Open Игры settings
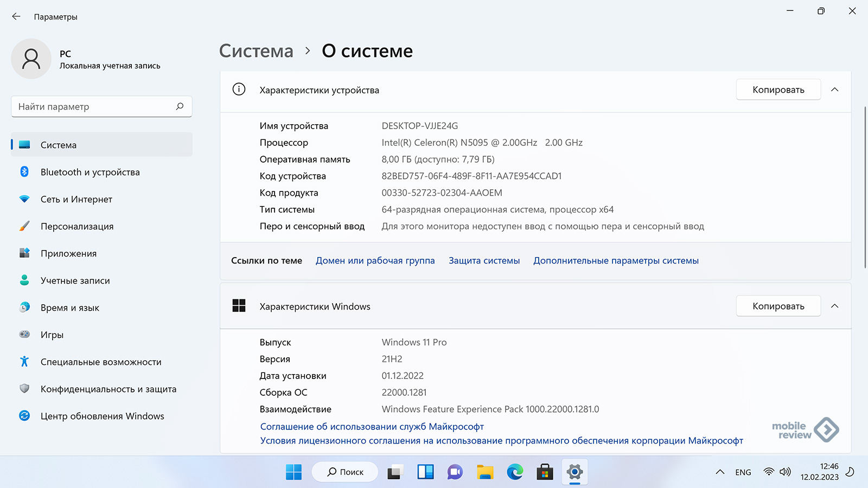Image resolution: width=868 pixels, height=488 pixels. (x=102, y=335)
